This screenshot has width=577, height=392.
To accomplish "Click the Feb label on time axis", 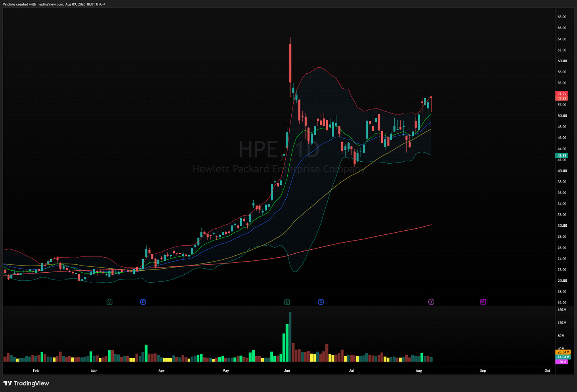I will click(x=36, y=371).
